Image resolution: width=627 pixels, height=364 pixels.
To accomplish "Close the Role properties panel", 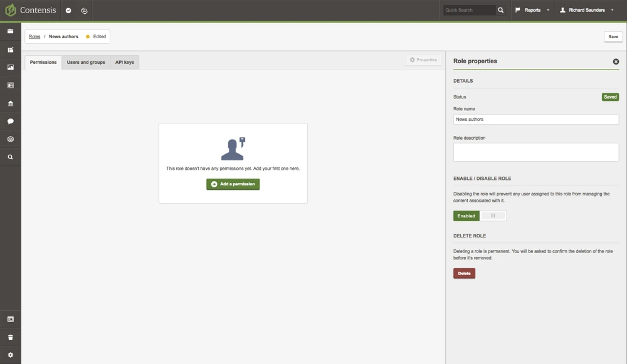I will click(x=616, y=61).
